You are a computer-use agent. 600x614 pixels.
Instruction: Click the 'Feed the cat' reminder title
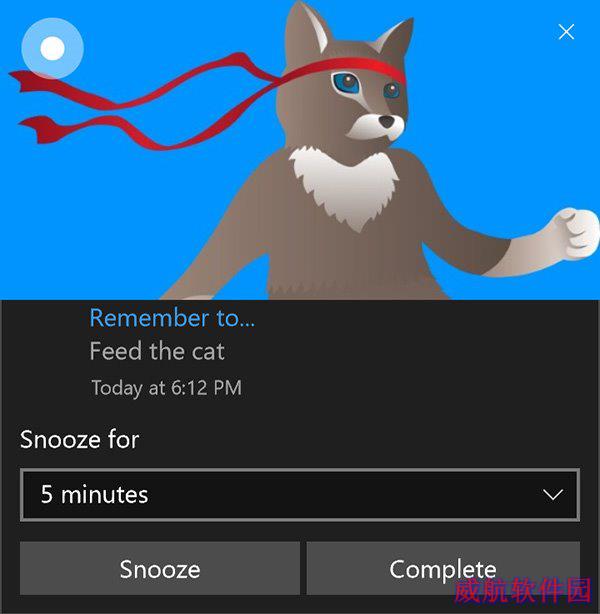[x=157, y=351]
